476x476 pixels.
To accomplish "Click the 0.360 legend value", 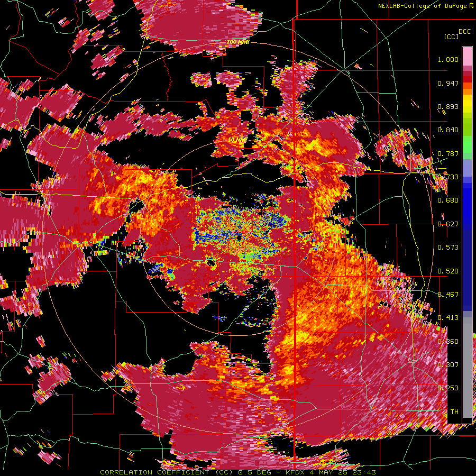I will click(x=448, y=342).
